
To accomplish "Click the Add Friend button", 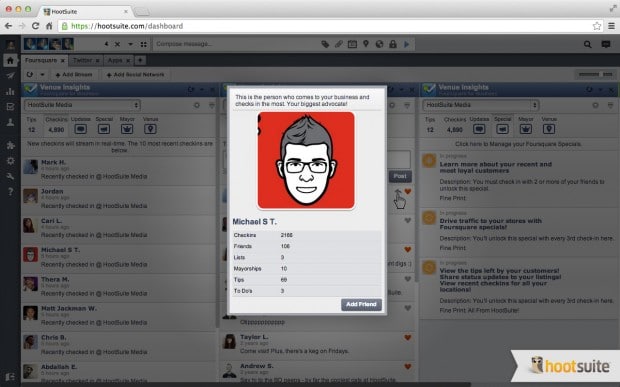I will [x=361, y=304].
